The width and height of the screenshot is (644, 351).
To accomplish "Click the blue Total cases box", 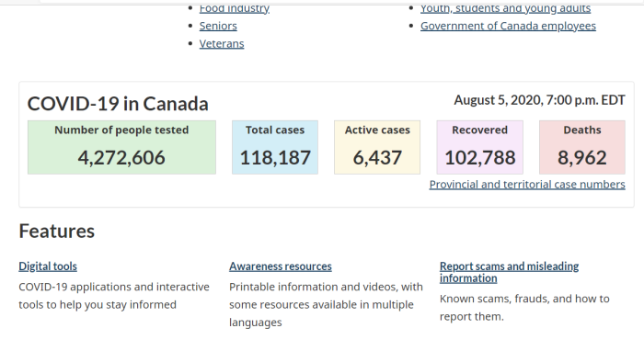I will [x=275, y=147].
